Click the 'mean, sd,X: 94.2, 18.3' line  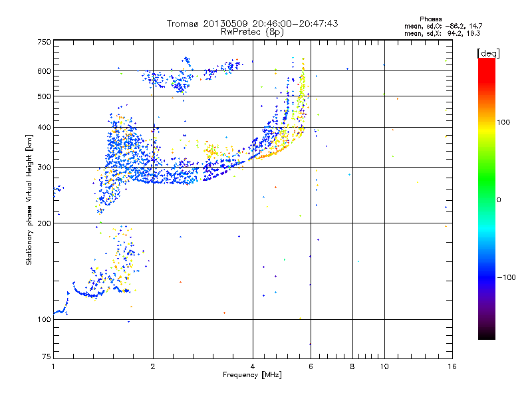442,33
